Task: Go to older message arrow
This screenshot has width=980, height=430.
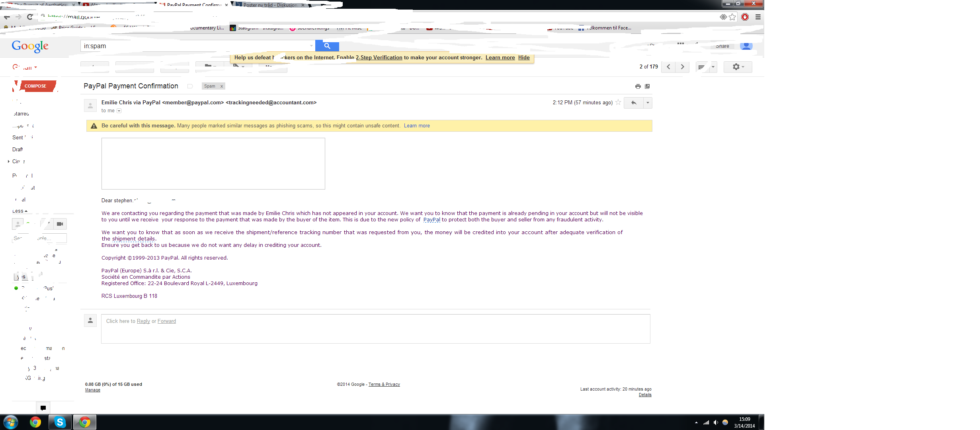Action: pos(682,67)
